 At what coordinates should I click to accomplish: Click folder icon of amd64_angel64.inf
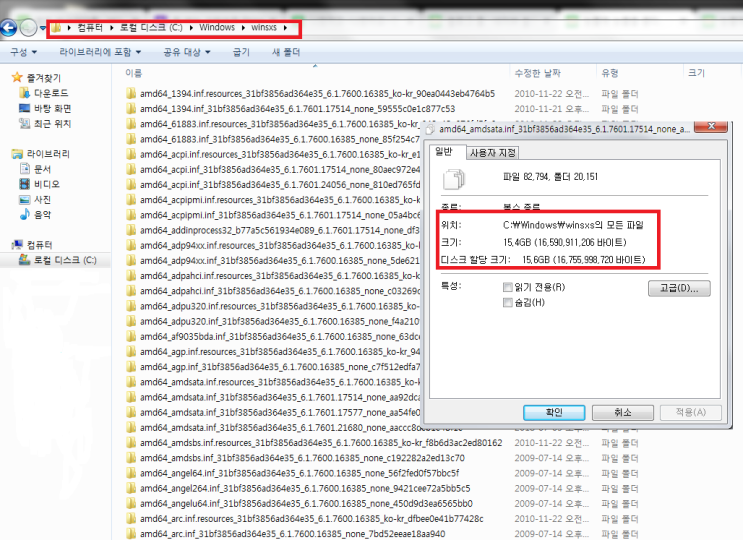[131, 473]
